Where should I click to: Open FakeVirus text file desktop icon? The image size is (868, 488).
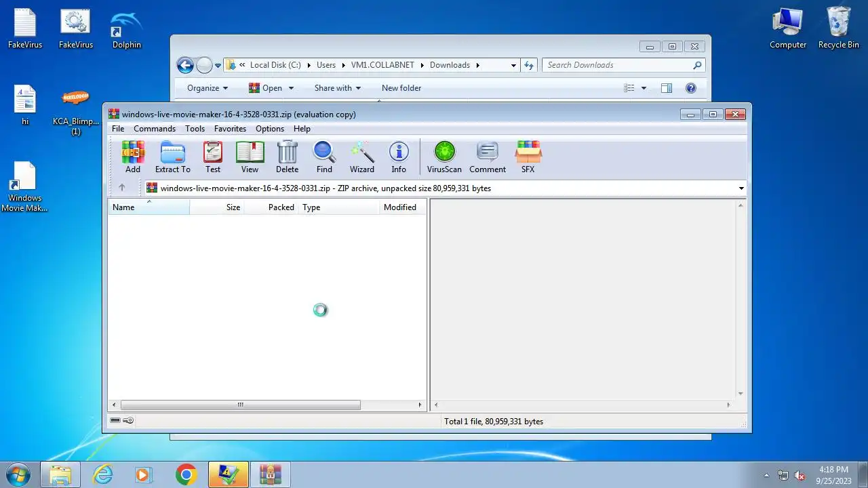click(25, 29)
